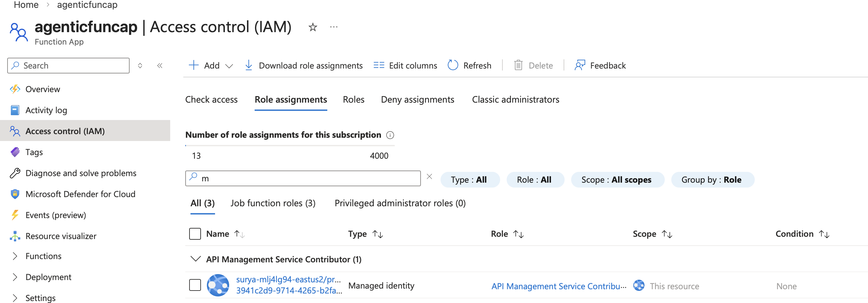This screenshot has height=303, width=868.
Task: Tick the select-all checkbox beside Name
Action: point(195,234)
